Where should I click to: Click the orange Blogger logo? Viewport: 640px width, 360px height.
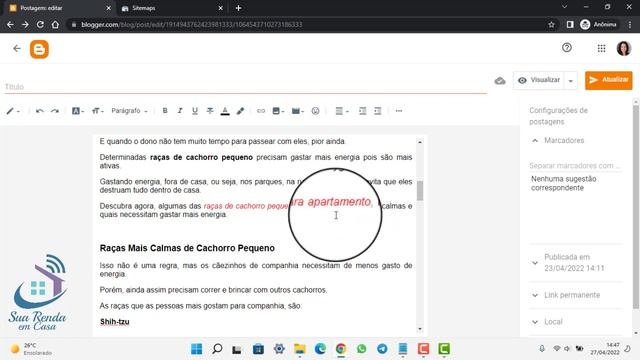tap(39, 49)
